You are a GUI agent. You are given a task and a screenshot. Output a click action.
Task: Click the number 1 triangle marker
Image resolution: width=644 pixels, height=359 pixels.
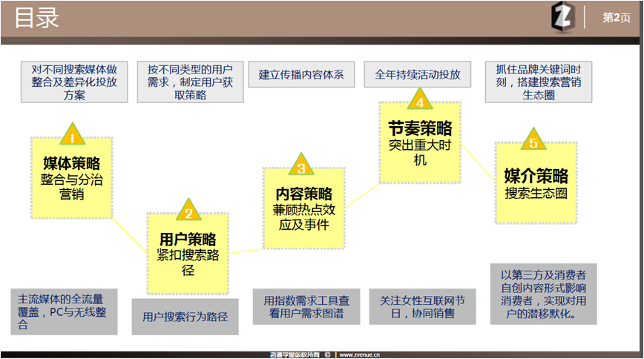point(72,135)
